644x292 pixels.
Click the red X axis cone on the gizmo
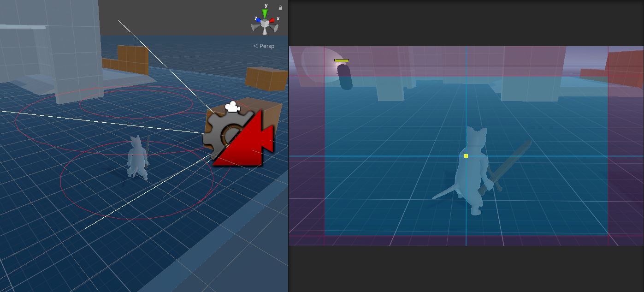point(272,20)
